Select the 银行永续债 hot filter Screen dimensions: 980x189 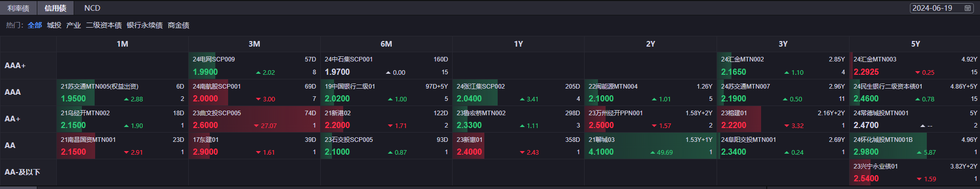click(145, 25)
